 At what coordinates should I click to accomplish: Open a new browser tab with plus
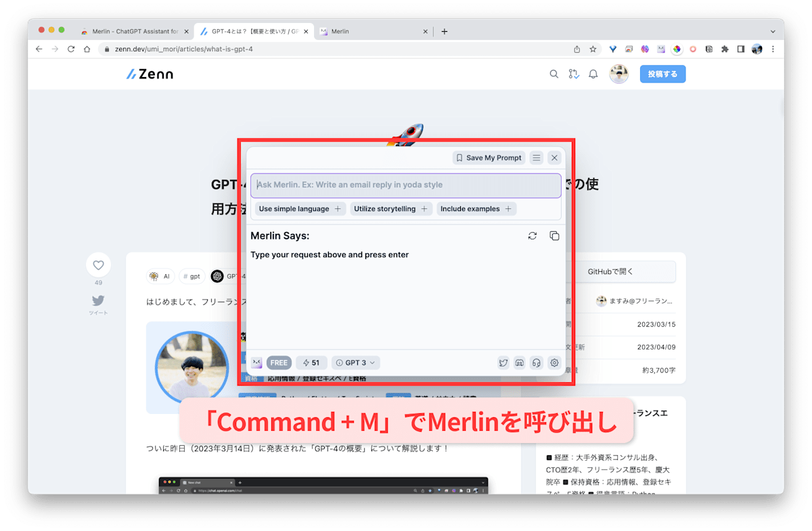pyautogui.click(x=445, y=31)
